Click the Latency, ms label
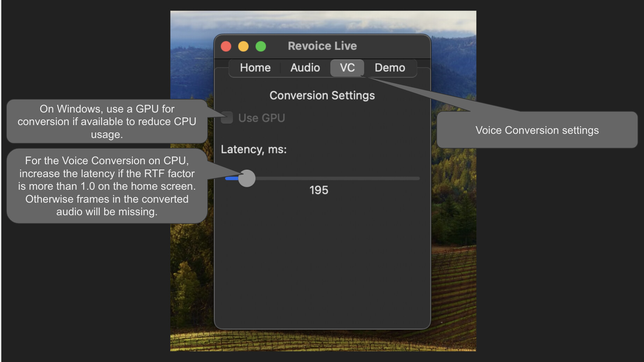Image resolution: width=644 pixels, height=362 pixels. pyautogui.click(x=253, y=149)
